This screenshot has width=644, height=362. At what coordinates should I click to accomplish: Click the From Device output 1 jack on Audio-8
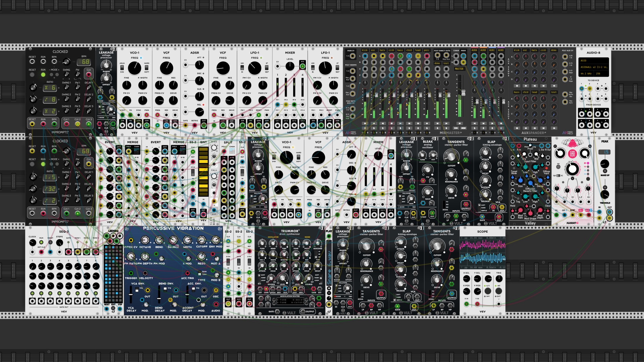(582, 114)
